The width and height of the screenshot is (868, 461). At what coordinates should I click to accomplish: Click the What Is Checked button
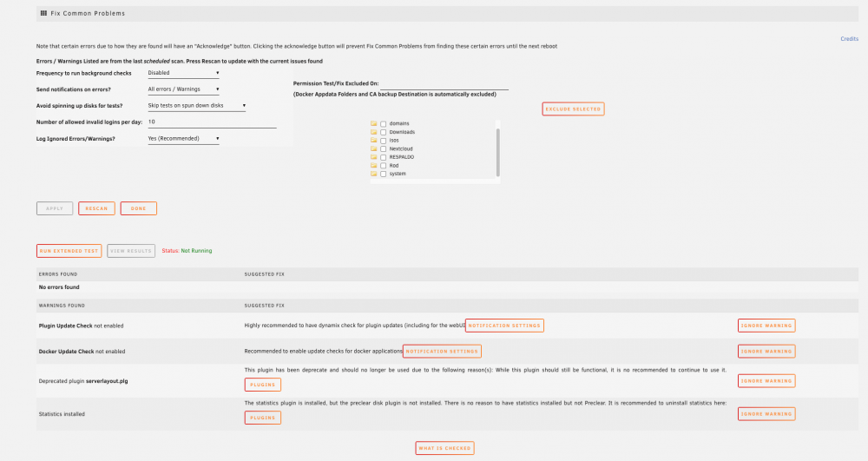[444, 448]
